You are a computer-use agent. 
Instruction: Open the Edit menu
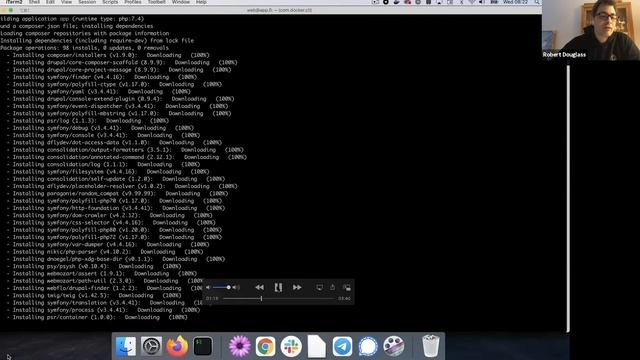pos(50,2)
